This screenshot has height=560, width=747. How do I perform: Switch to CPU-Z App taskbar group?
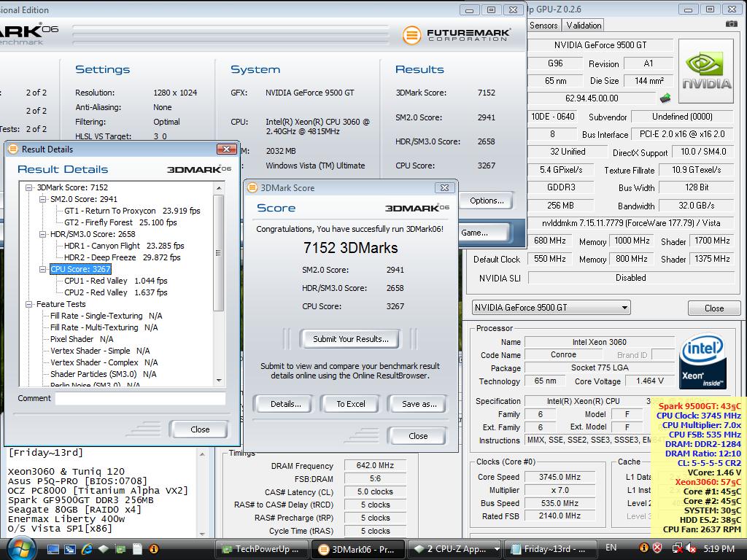452,549
